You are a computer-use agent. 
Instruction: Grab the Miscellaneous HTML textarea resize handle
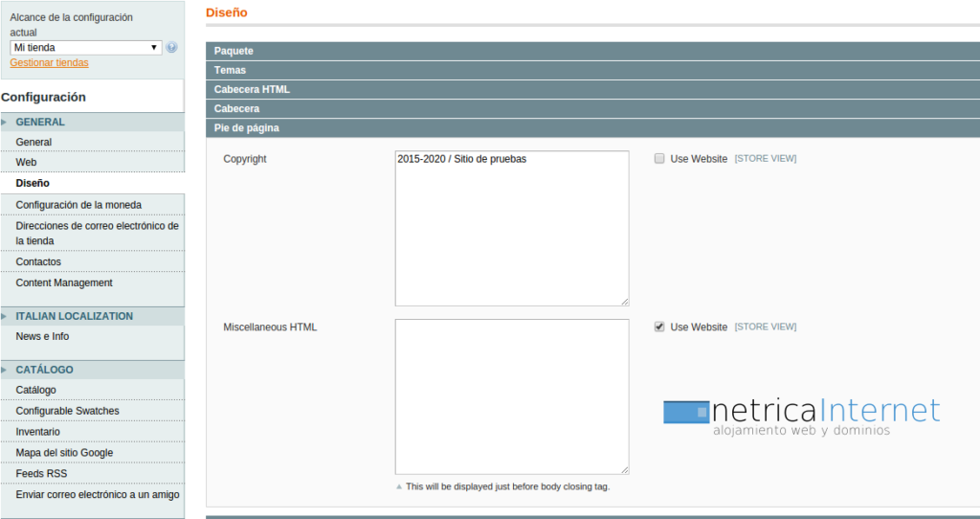(x=625, y=470)
